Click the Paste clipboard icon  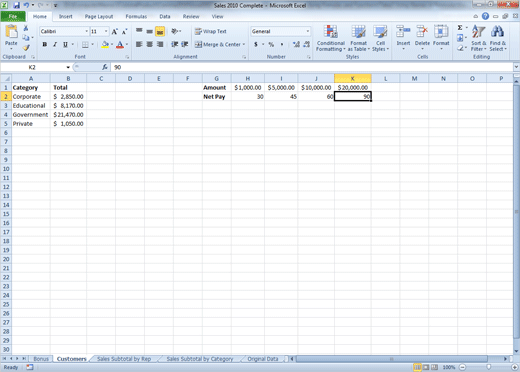(x=11, y=32)
